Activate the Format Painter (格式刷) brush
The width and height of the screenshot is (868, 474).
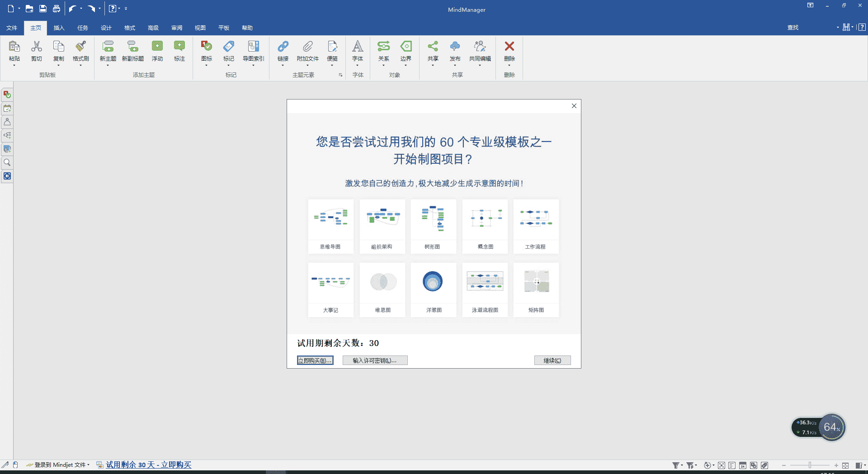point(81,47)
